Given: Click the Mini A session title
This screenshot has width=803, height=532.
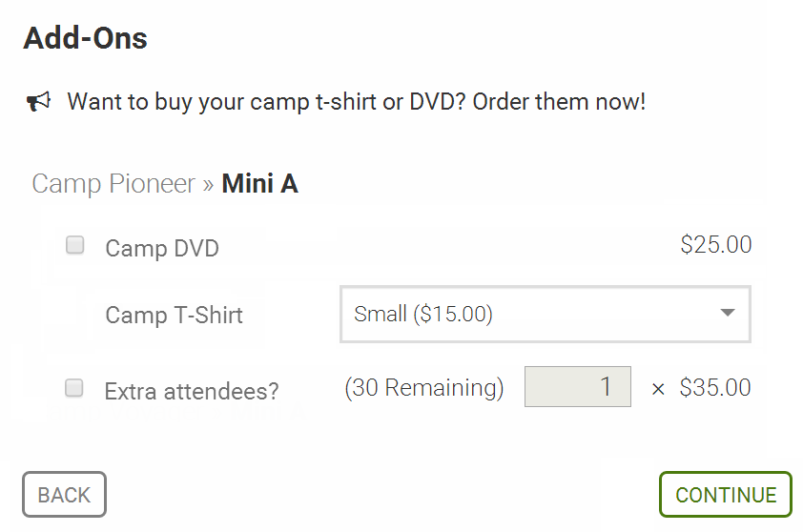Looking at the screenshot, I should click(259, 183).
